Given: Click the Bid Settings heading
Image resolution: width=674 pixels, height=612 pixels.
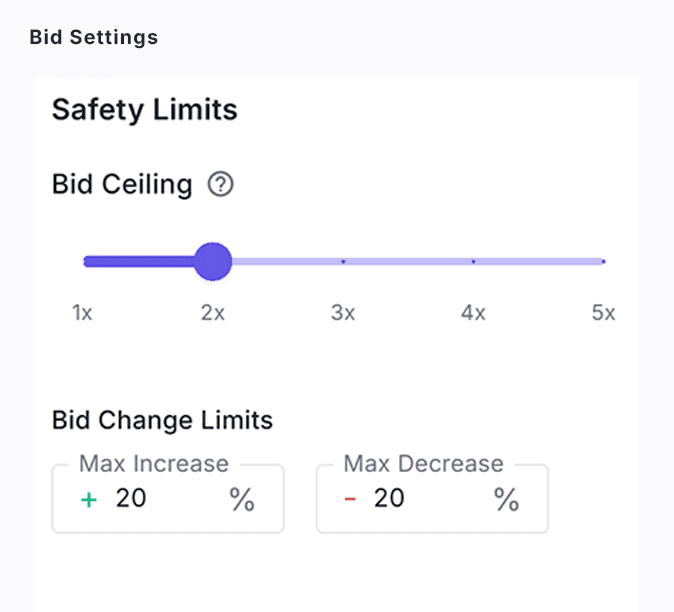Looking at the screenshot, I should (x=94, y=37).
